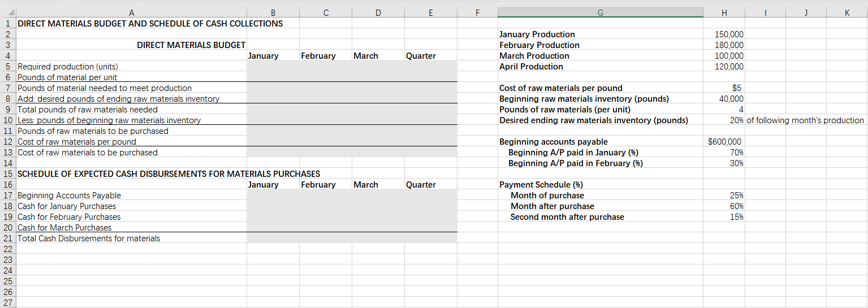Select column G header

coord(599,12)
